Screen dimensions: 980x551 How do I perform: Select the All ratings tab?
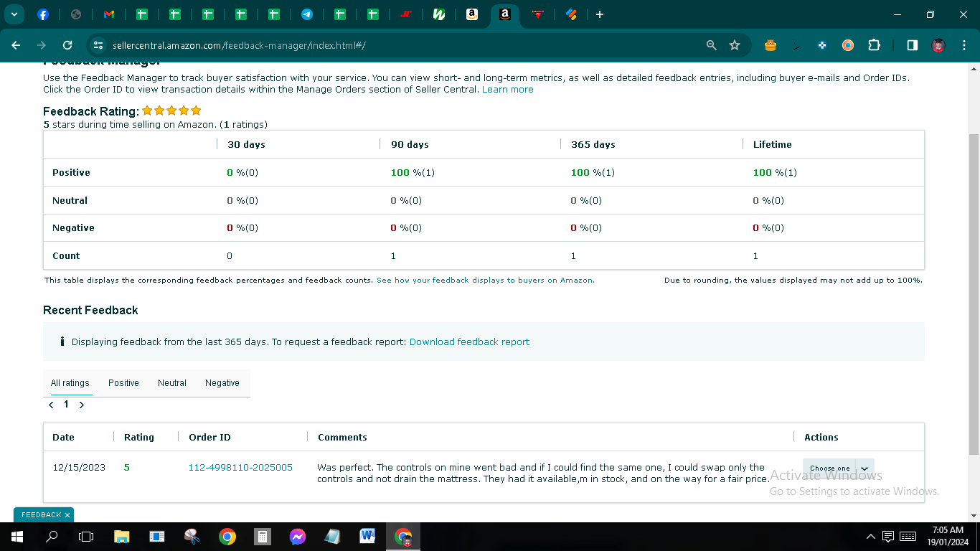[70, 383]
